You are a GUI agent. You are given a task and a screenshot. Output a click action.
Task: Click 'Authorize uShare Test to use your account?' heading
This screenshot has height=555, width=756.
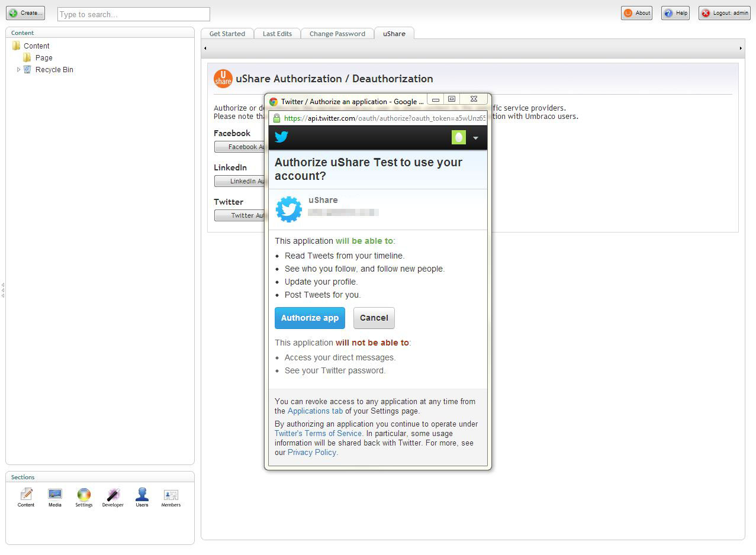pyautogui.click(x=368, y=169)
